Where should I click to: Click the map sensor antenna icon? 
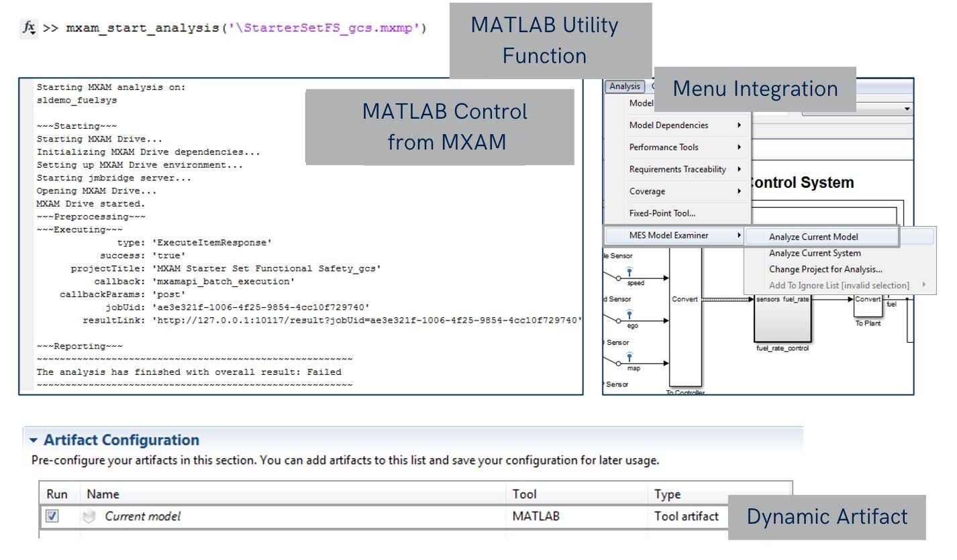(629, 356)
